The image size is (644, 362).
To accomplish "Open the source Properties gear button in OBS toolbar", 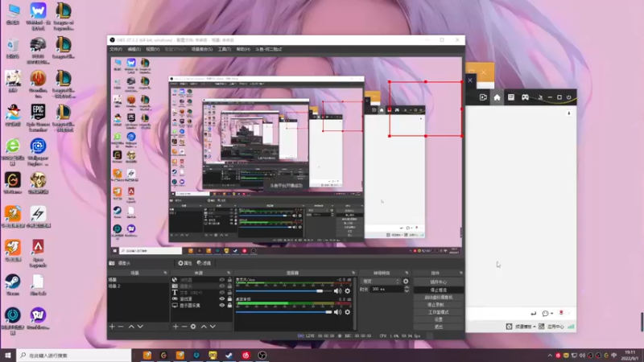I will tap(185, 263).
